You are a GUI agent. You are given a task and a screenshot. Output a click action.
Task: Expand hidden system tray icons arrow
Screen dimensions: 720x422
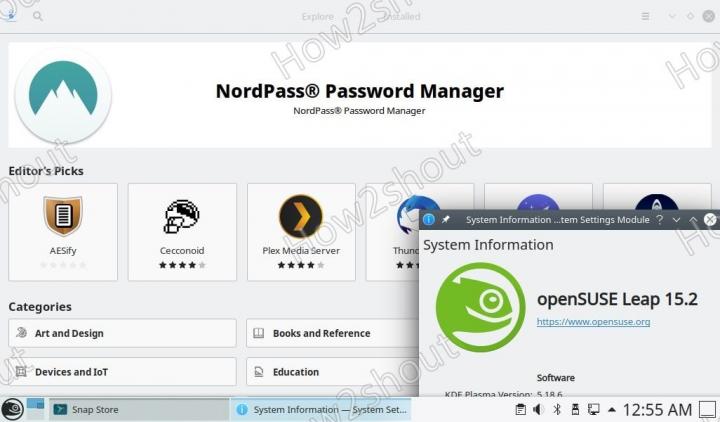(612, 409)
